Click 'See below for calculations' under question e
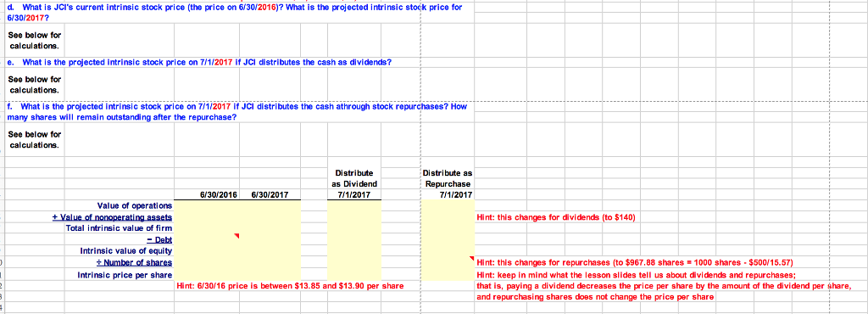Screen dimensions: 868x314 [35, 84]
